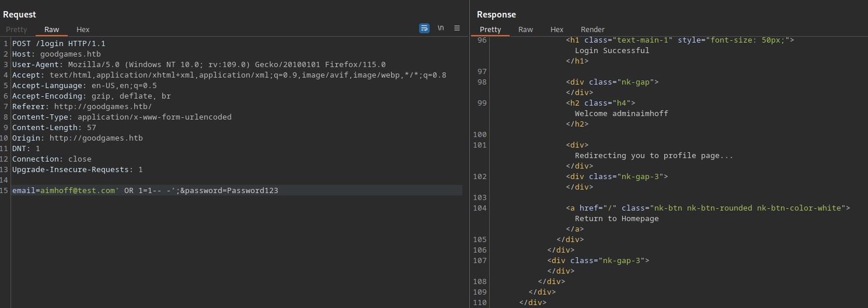Open the Response Render tab
This screenshot has width=868, height=308.
point(592,29)
